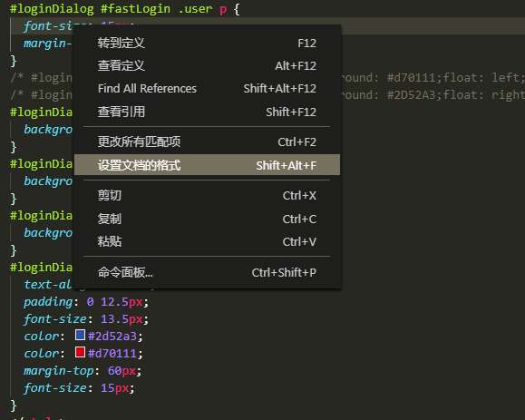Choose 查看定义 menu entry
525x420 pixels.
[x=207, y=65]
